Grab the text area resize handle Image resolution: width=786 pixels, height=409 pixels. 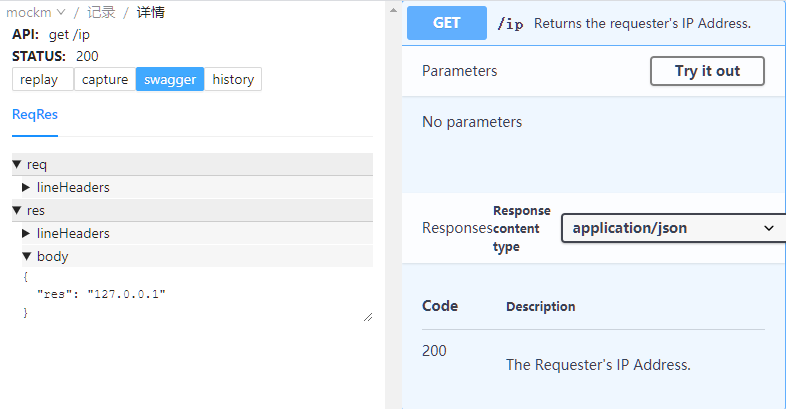tap(368, 316)
